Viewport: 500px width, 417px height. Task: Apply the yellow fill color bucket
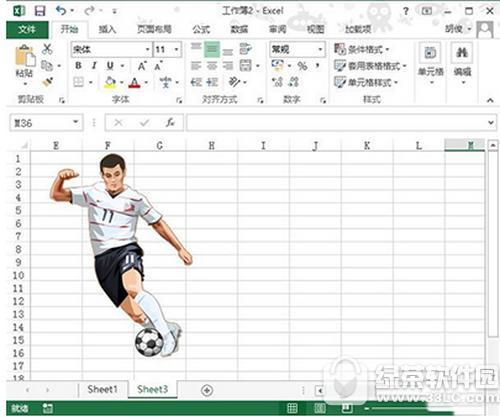point(110,82)
